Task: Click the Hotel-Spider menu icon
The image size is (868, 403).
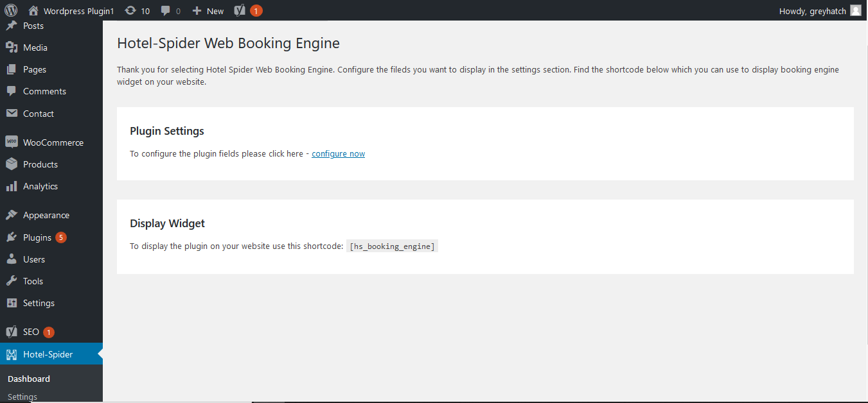Action: click(11, 354)
